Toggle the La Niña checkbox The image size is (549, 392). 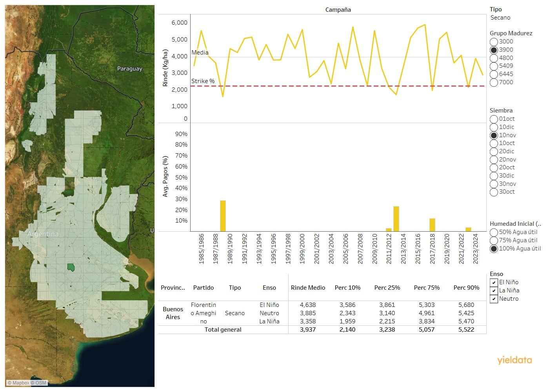[494, 290]
